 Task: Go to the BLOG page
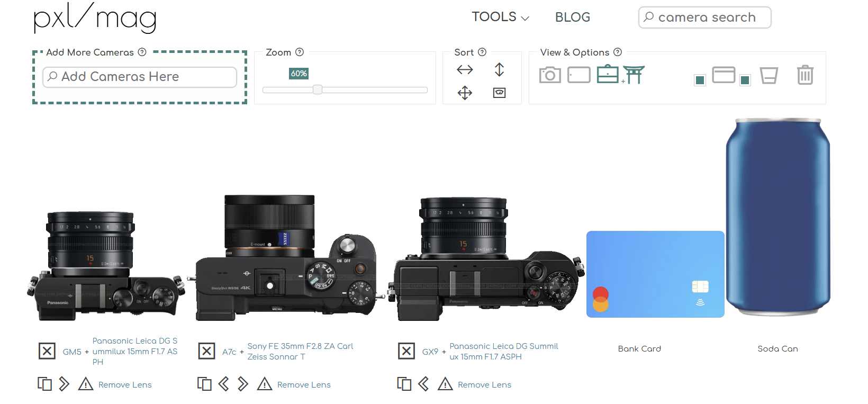click(572, 17)
